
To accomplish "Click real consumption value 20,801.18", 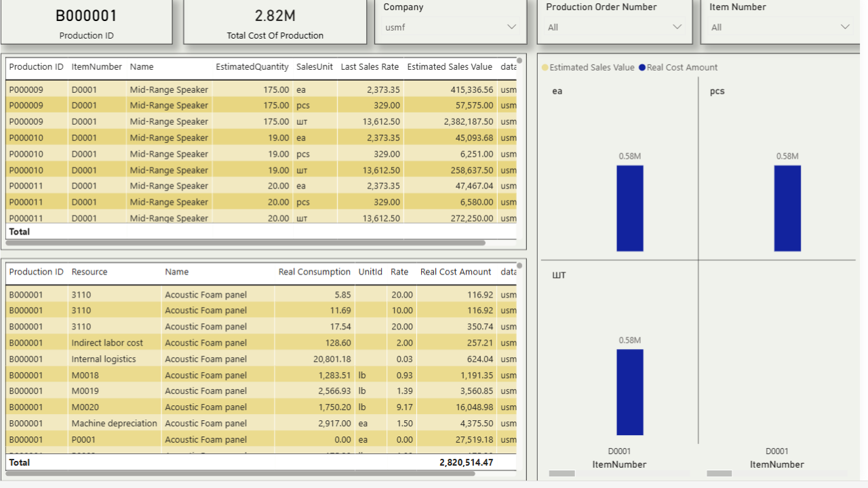I will (x=332, y=359).
